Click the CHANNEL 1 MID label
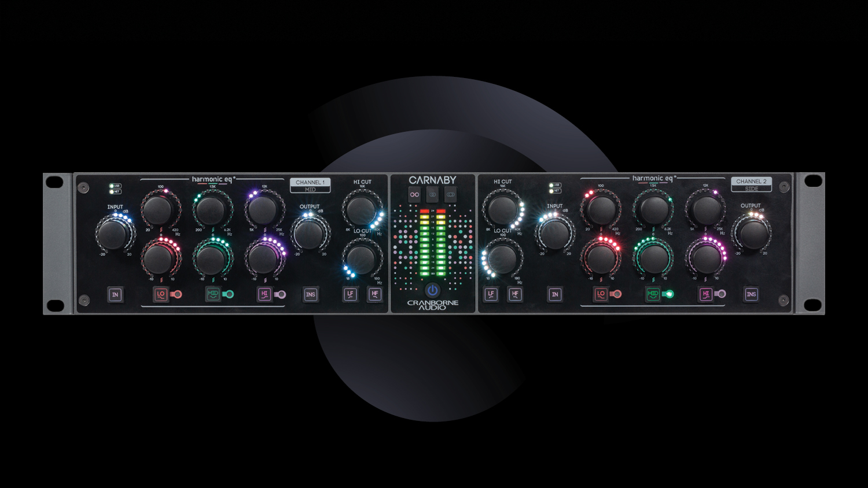Viewport: 868px width, 488px height. point(310,186)
